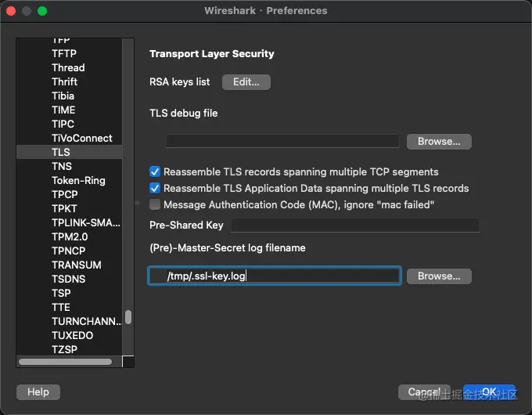The height and width of the screenshot is (415, 532).
Task: Enable ignore "mac failed" MAC option
Action: coord(155,204)
